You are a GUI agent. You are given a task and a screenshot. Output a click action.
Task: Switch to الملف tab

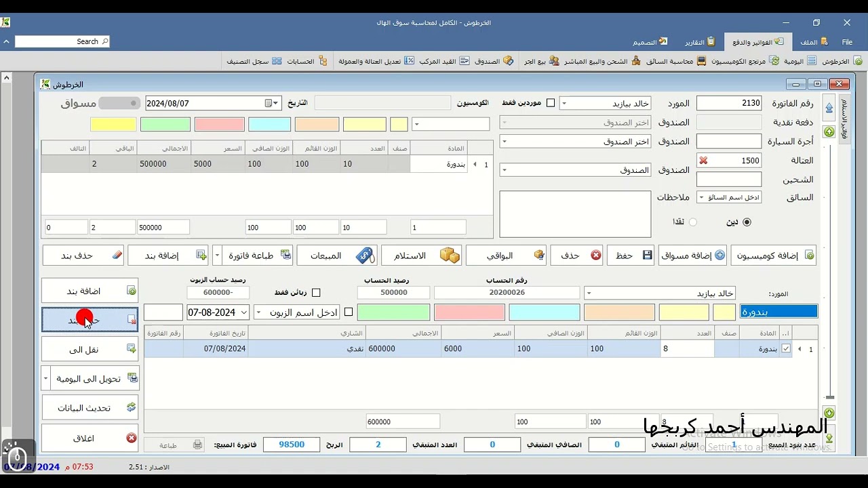click(814, 42)
